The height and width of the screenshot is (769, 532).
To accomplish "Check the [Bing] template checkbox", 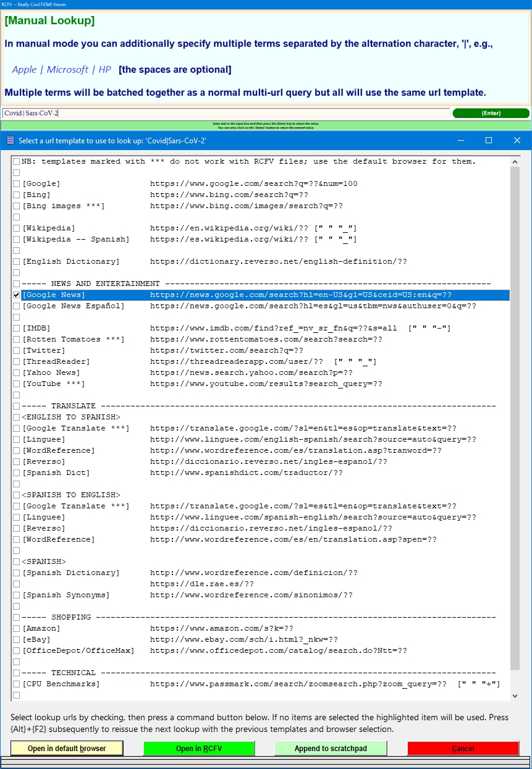I will (16, 195).
